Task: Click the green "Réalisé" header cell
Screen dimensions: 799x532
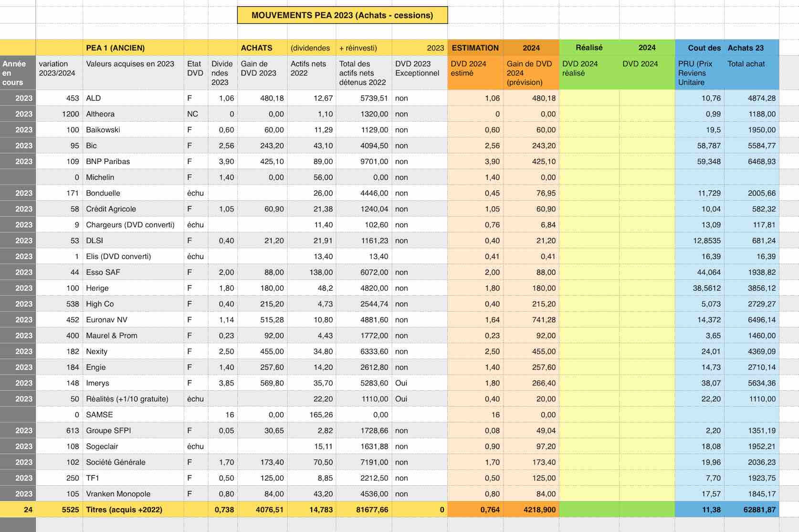Action: tap(589, 48)
